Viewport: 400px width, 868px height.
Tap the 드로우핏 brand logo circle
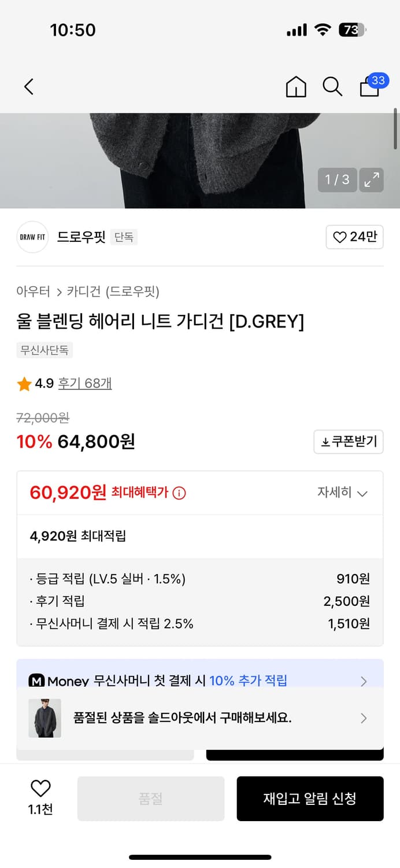(32, 237)
